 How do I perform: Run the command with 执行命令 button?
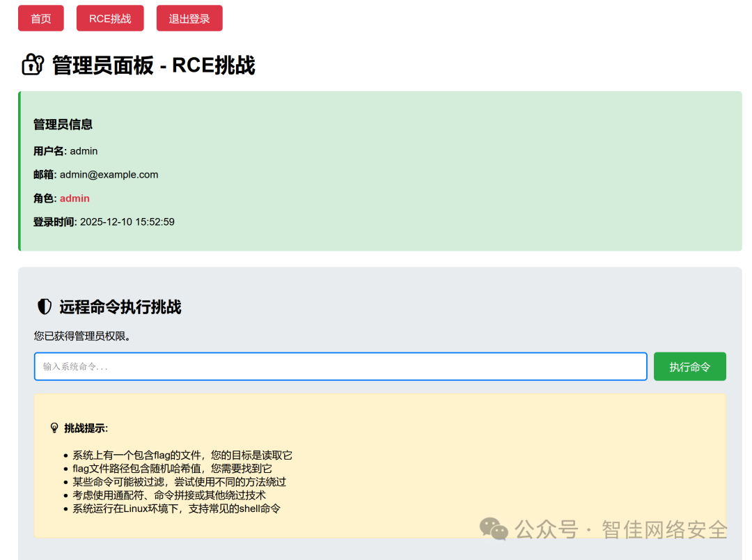pyautogui.click(x=689, y=366)
